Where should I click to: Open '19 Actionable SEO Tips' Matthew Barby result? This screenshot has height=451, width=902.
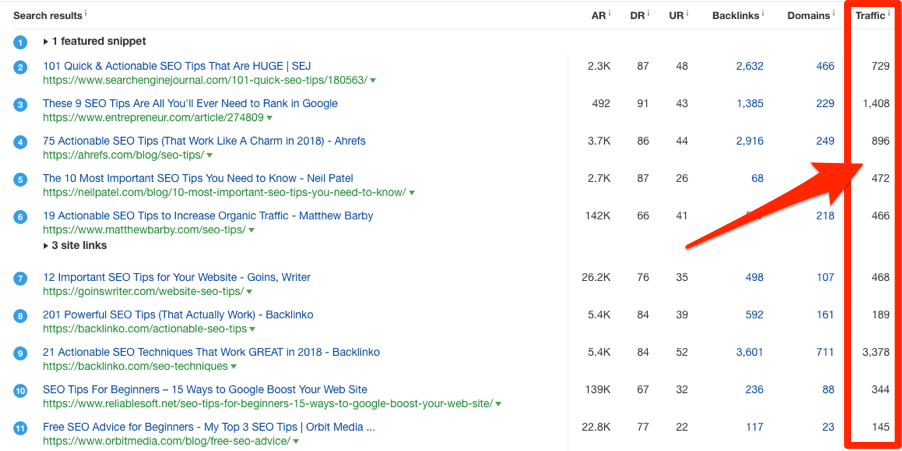tap(208, 216)
